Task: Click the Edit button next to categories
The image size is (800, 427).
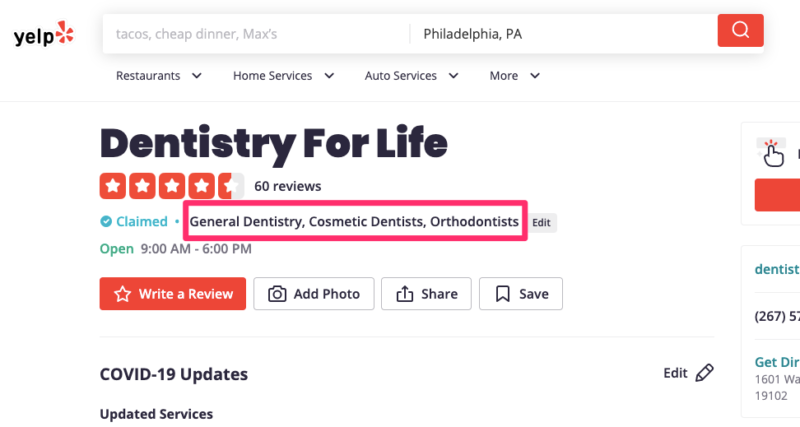Action: click(541, 222)
